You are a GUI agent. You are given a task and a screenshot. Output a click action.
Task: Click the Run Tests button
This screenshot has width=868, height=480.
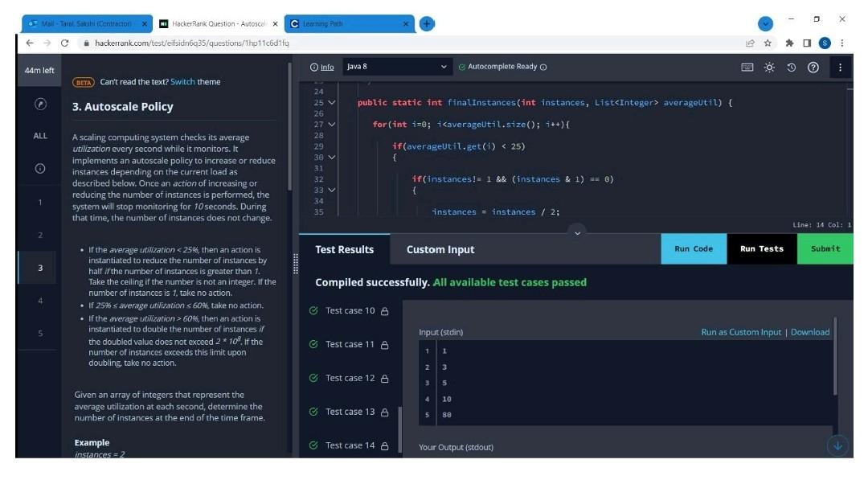tap(762, 248)
